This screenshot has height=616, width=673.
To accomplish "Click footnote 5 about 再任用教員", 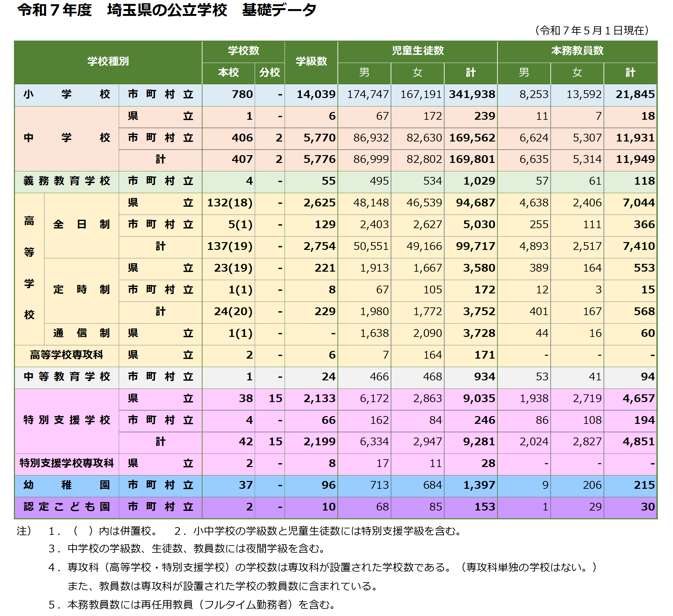I will (x=192, y=605).
